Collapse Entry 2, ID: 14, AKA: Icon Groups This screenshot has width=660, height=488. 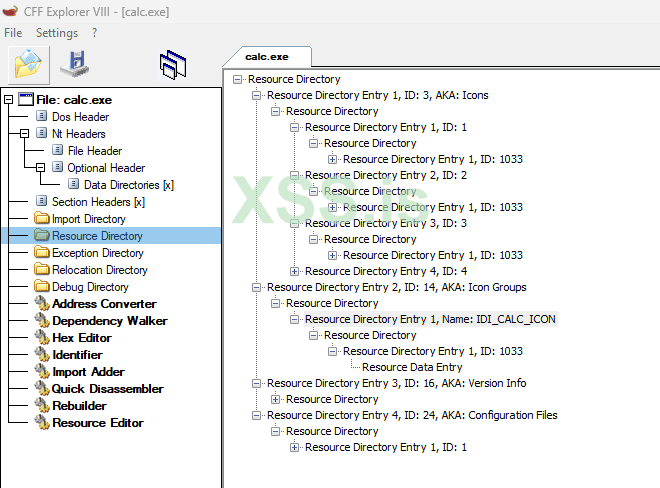click(x=256, y=287)
